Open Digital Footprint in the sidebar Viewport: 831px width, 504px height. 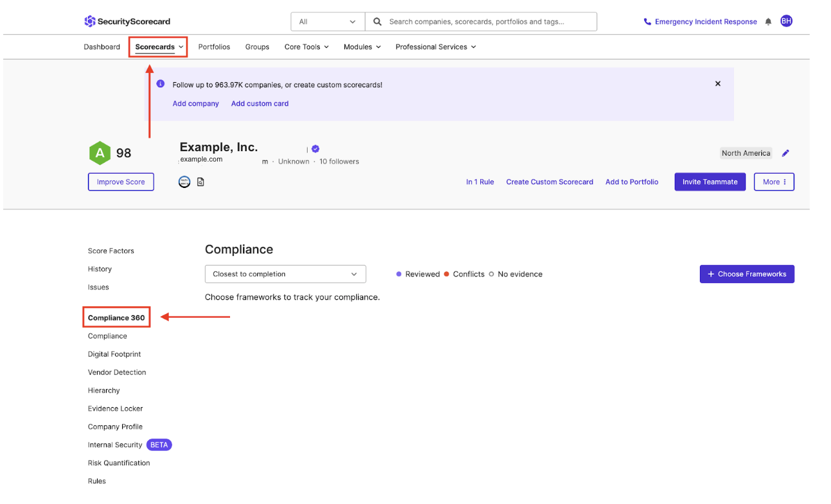pos(114,354)
